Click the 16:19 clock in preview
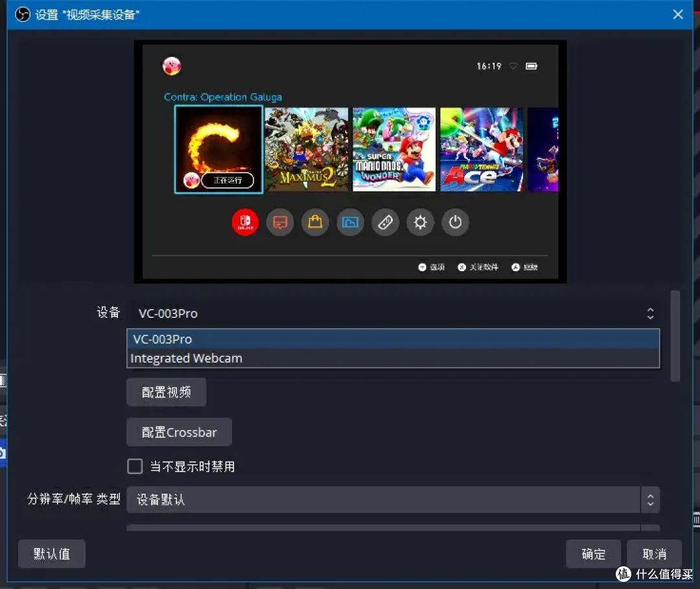This screenshot has width=700, height=589. pos(489,66)
